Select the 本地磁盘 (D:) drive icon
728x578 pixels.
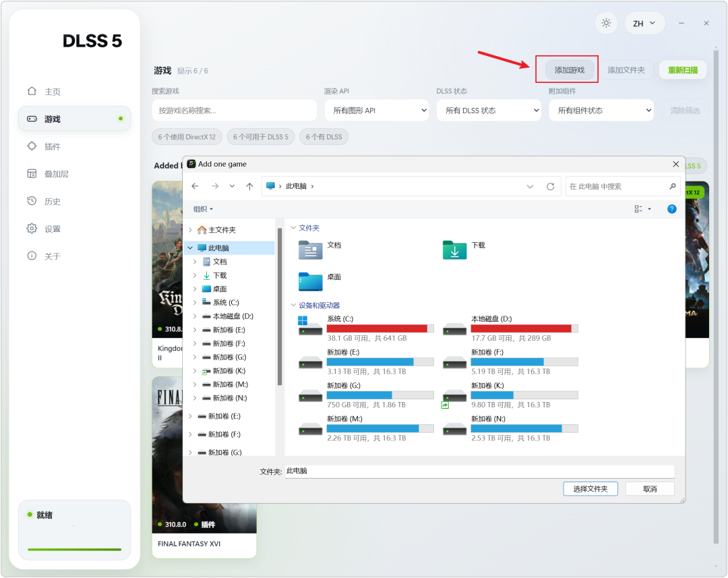point(454,329)
